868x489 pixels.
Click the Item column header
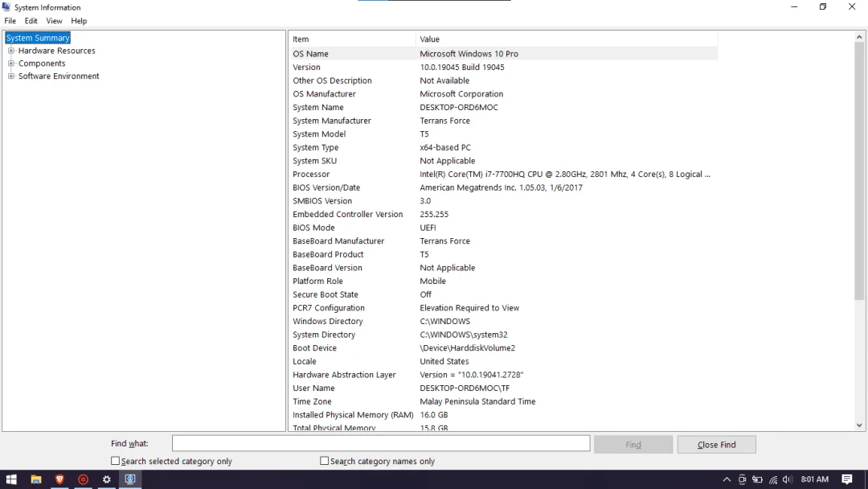[x=353, y=39]
